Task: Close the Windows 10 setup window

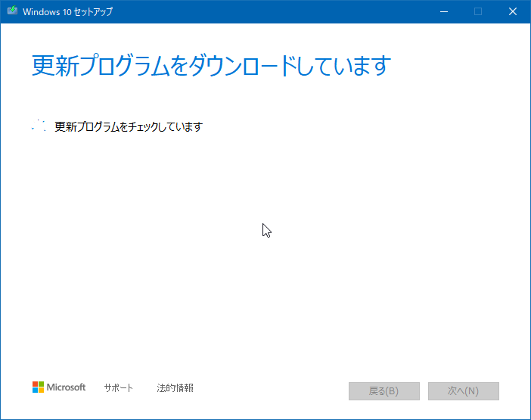Action: [513, 11]
